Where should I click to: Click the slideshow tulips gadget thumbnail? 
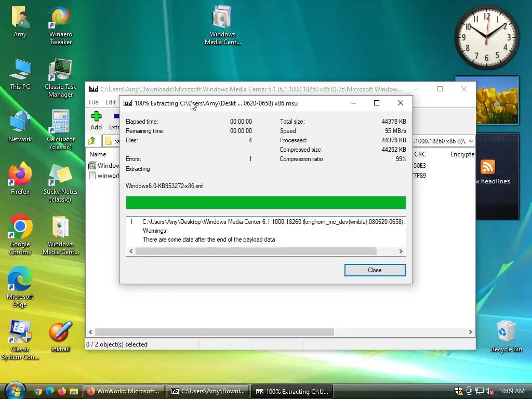pos(497,100)
